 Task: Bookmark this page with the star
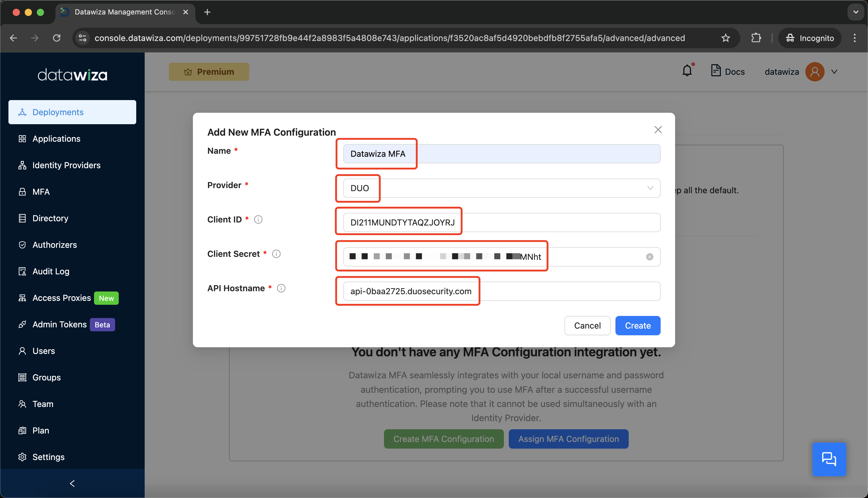[725, 38]
